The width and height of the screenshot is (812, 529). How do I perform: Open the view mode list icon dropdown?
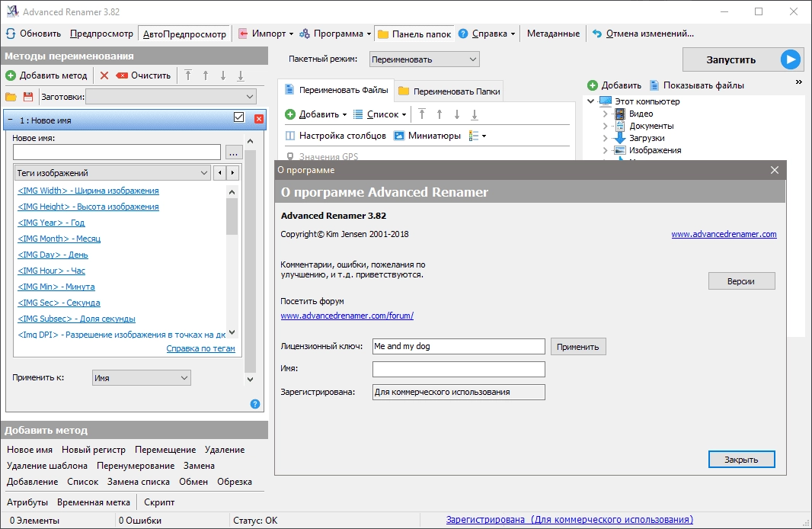coord(478,136)
